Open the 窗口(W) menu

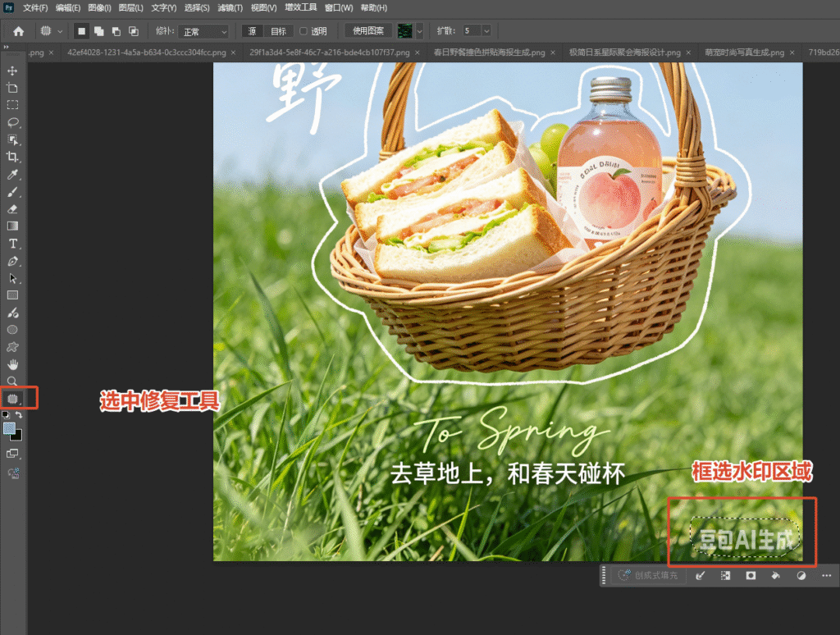(x=339, y=8)
